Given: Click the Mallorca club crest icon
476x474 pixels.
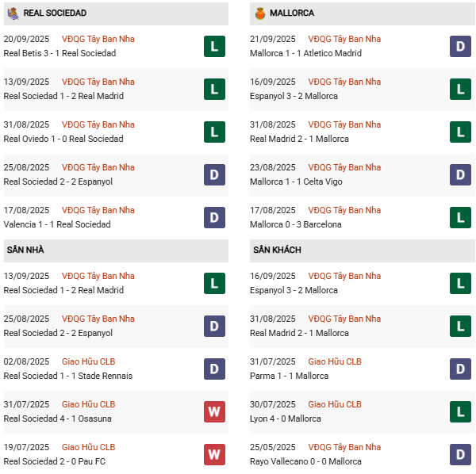Looking at the screenshot, I should [x=259, y=13].
